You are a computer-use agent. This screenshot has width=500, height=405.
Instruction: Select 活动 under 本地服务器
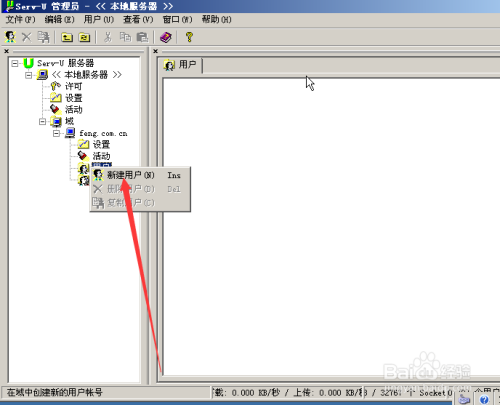coord(74,110)
